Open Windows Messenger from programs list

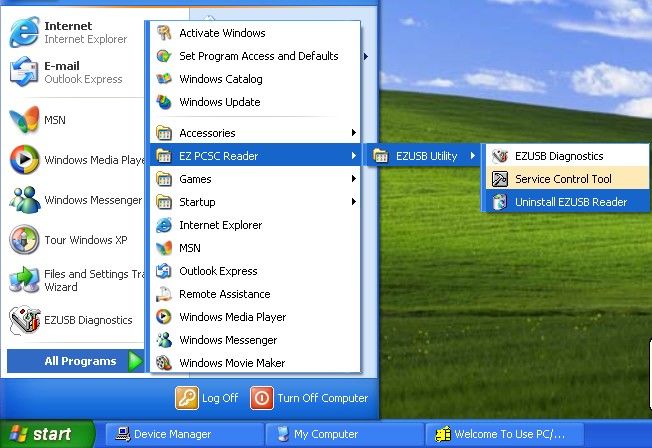255,340
